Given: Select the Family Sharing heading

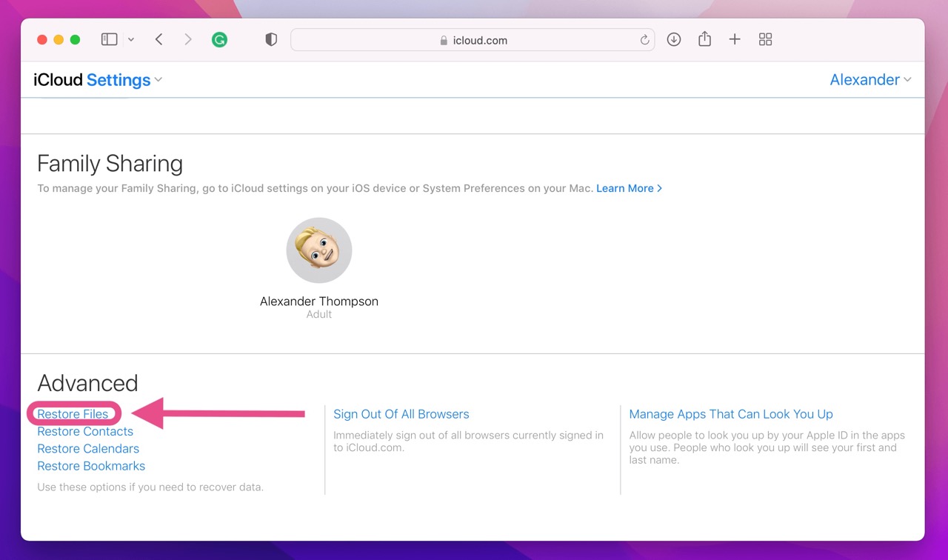Looking at the screenshot, I should [110, 164].
